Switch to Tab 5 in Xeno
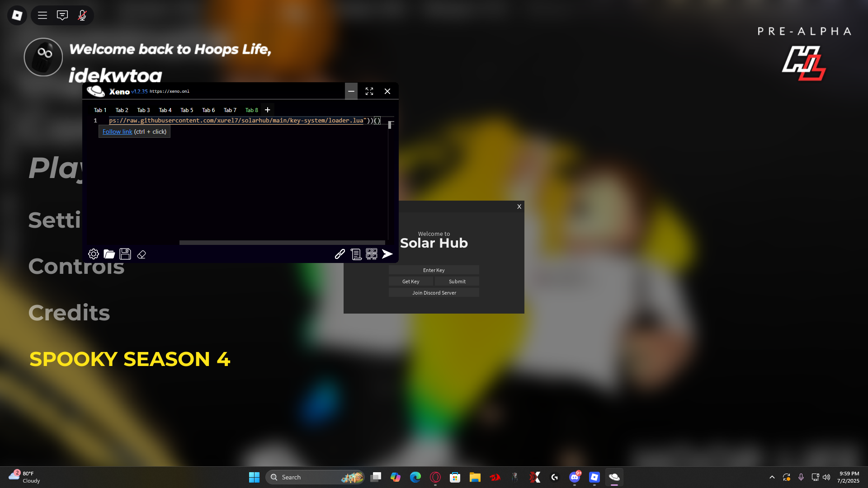Viewport: 868px width, 488px height. 187,110
